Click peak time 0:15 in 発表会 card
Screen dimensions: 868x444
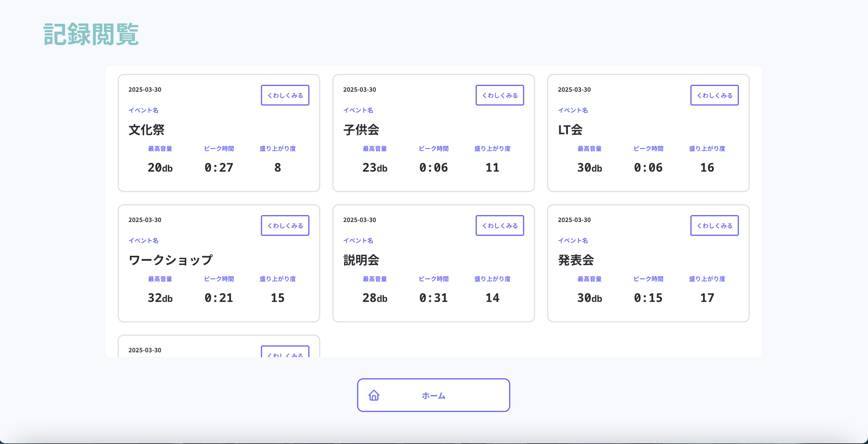click(x=648, y=298)
